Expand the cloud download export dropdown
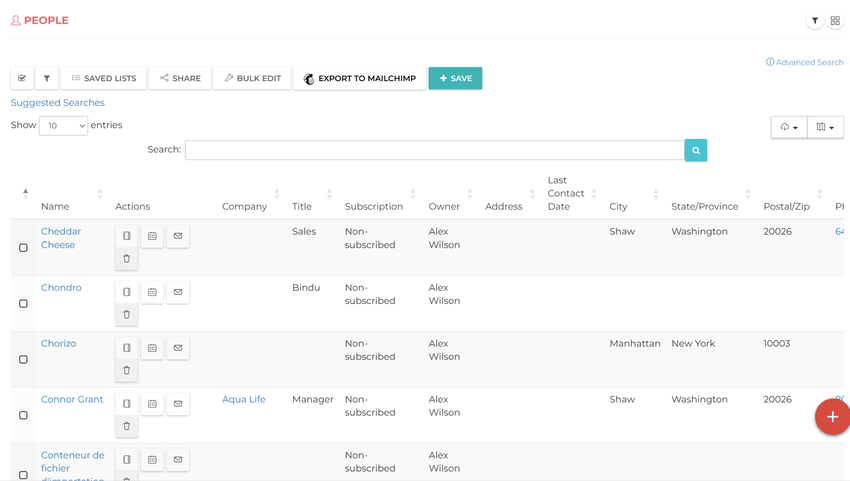 click(789, 127)
